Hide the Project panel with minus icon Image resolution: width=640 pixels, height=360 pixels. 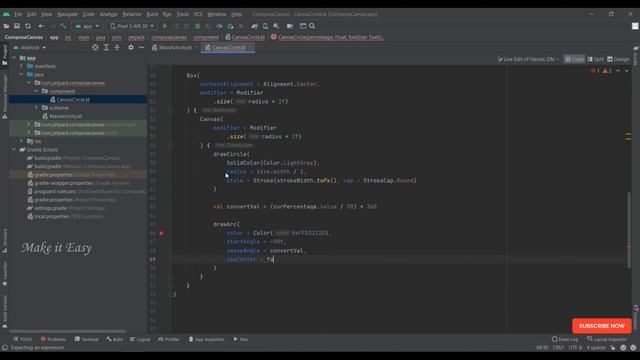(142, 48)
